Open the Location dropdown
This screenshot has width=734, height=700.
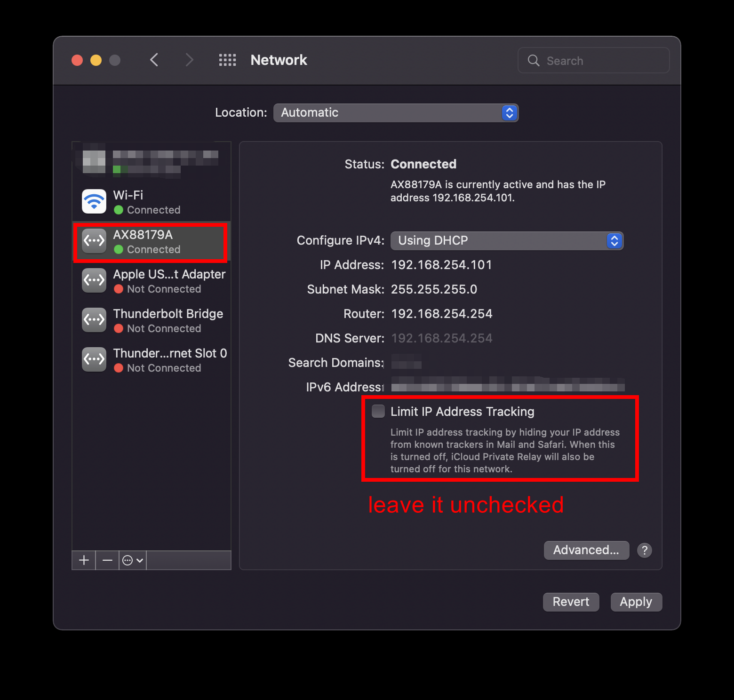(396, 113)
